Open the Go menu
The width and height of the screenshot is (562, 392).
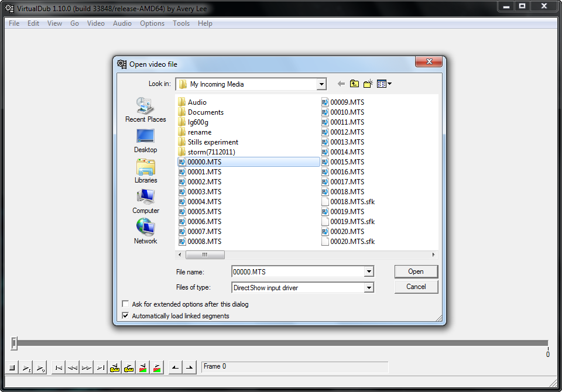[74, 23]
